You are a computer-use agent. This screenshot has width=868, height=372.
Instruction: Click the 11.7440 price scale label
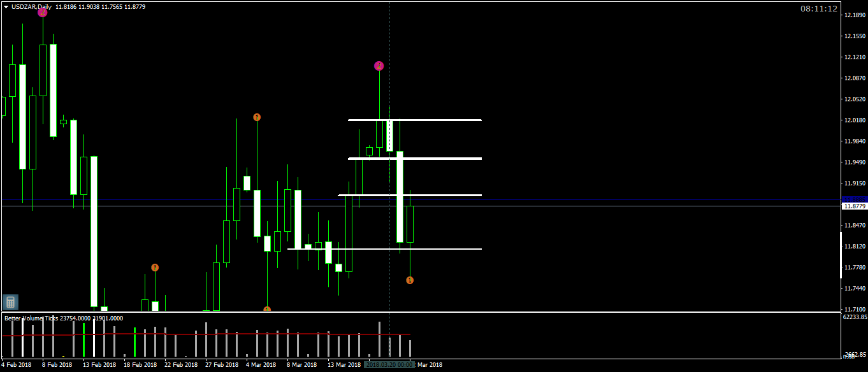[x=854, y=289]
